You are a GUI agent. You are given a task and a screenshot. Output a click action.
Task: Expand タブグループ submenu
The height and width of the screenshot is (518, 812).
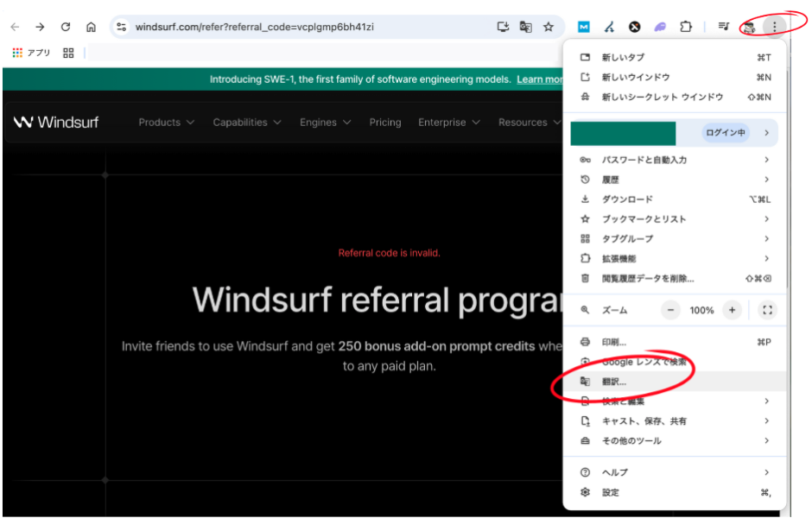675,238
